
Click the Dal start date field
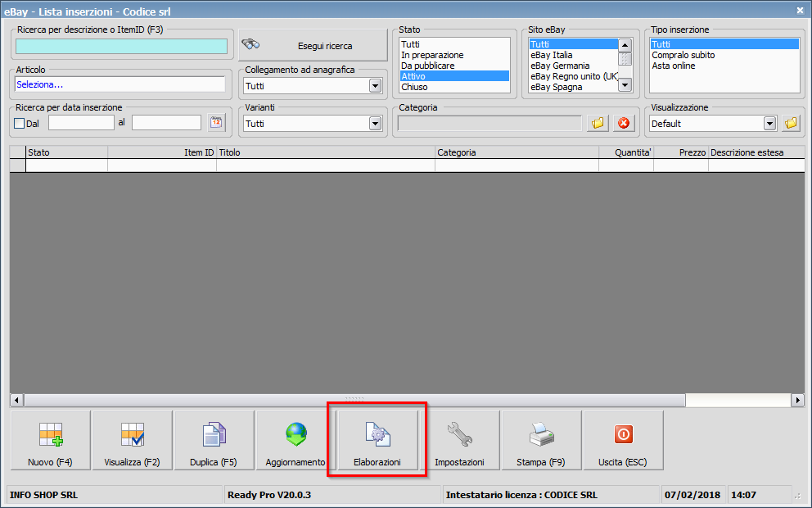tap(81, 123)
